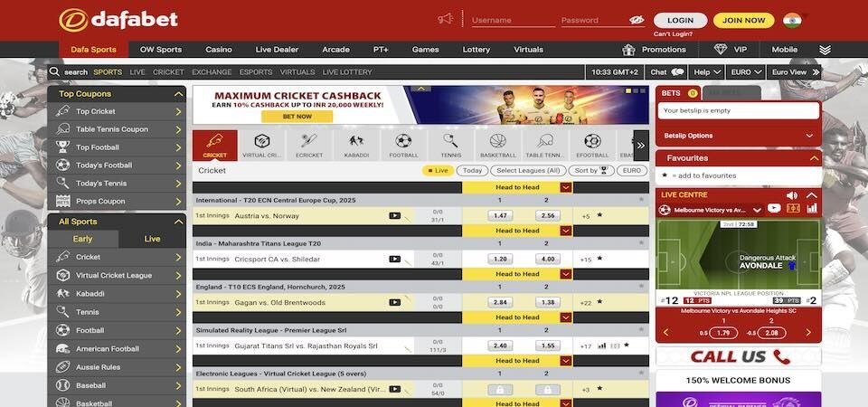The height and width of the screenshot is (407, 868).
Task: Select the Table Tennis sport tile
Action: pos(545,145)
